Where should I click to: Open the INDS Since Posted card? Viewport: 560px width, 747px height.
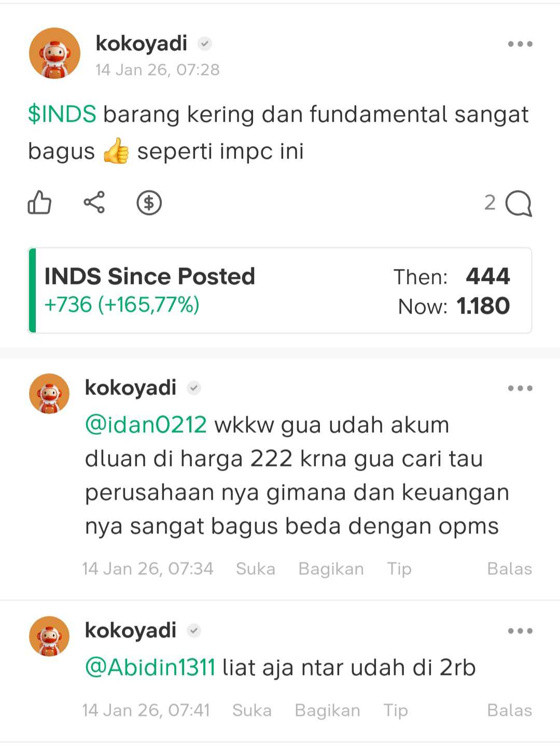click(280, 290)
